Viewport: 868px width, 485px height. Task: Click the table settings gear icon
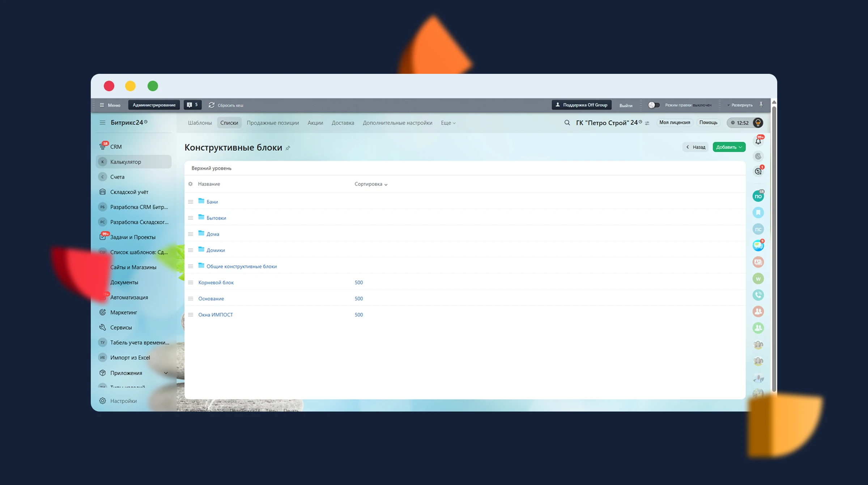191,184
